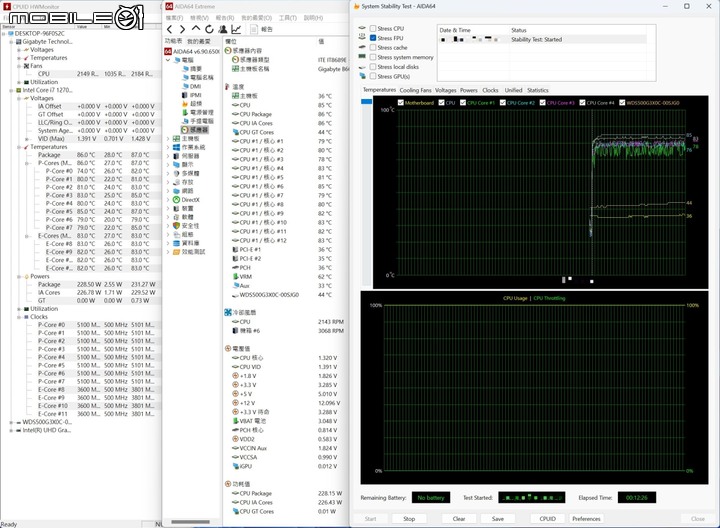Stop the stability test
Image resolution: width=720 pixels, height=528 pixels.
pyautogui.click(x=409, y=519)
